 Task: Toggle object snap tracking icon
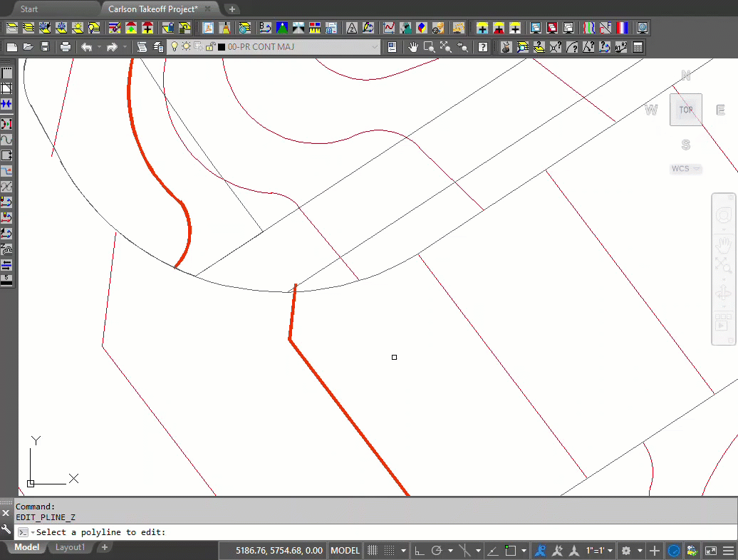pyautogui.click(x=493, y=550)
